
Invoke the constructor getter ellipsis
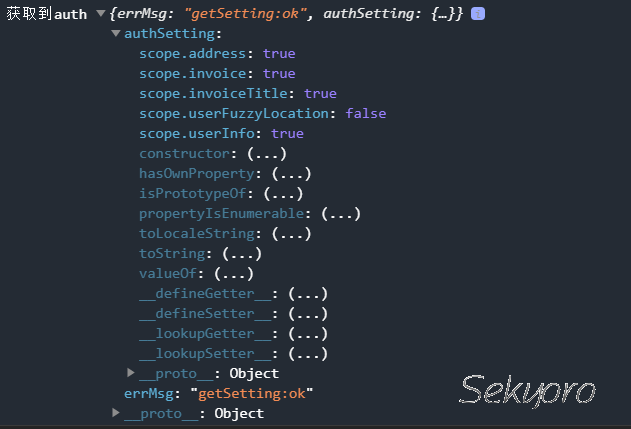click(x=266, y=153)
